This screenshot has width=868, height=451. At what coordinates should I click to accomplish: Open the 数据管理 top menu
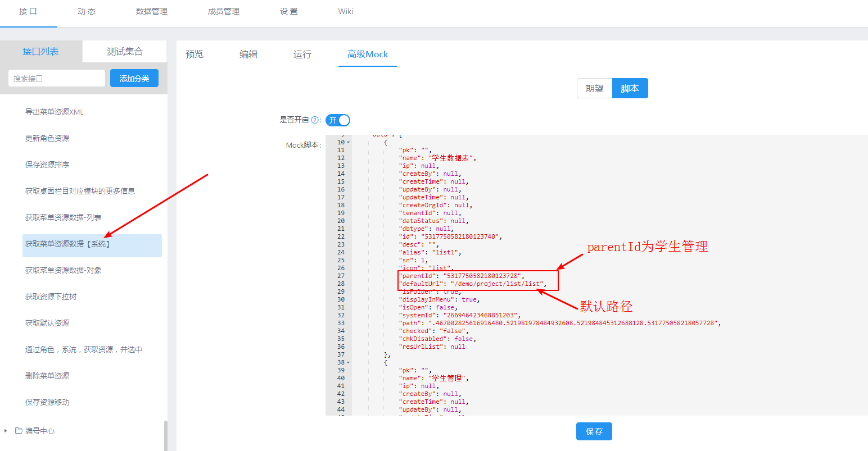pyautogui.click(x=151, y=11)
